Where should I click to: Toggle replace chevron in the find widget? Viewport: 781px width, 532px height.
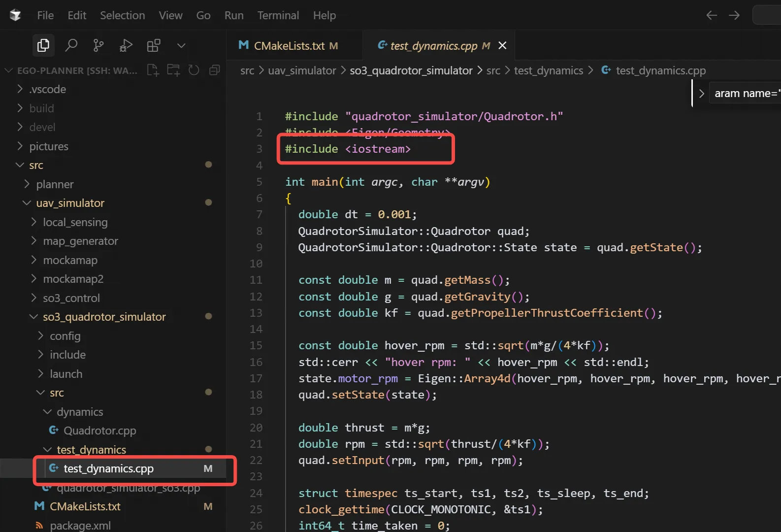point(701,94)
